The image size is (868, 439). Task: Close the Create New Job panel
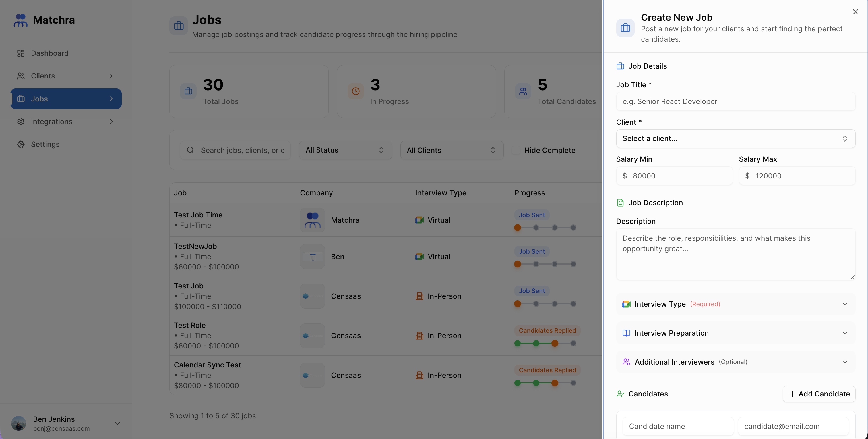[x=855, y=12]
